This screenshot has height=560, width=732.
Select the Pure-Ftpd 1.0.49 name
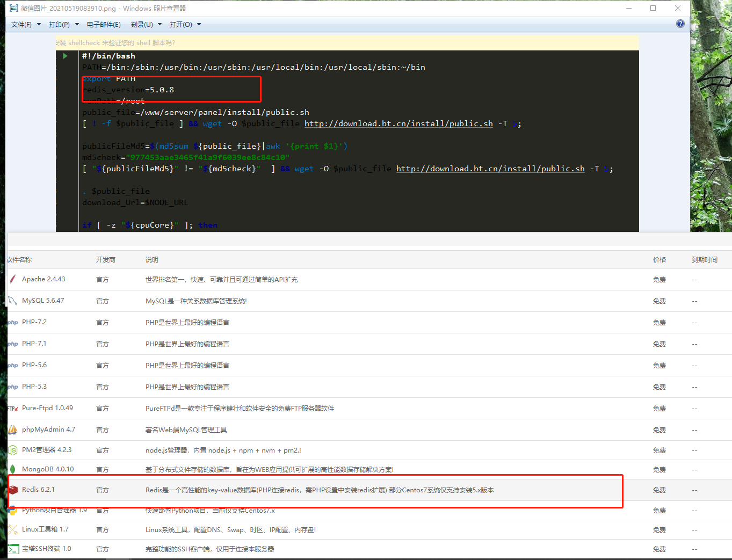(47, 408)
